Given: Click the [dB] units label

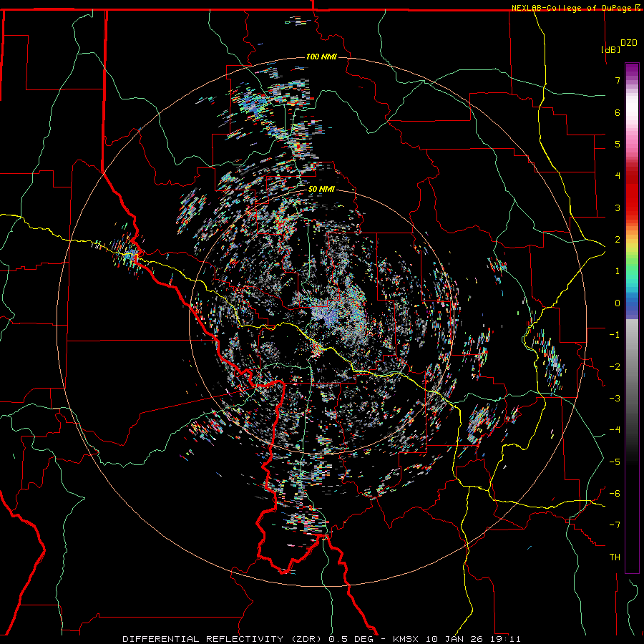Looking at the screenshot, I should tap(610, 49).
